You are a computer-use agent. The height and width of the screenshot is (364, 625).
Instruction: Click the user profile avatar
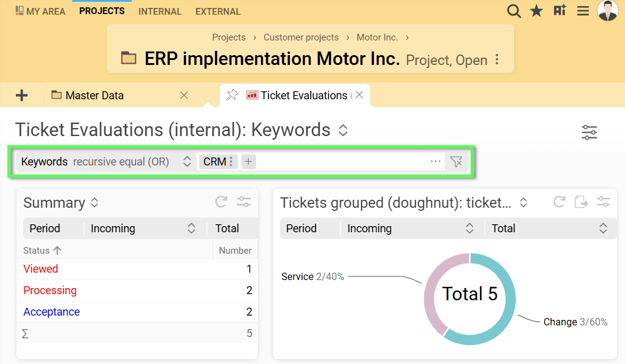(x=607, y=11)
